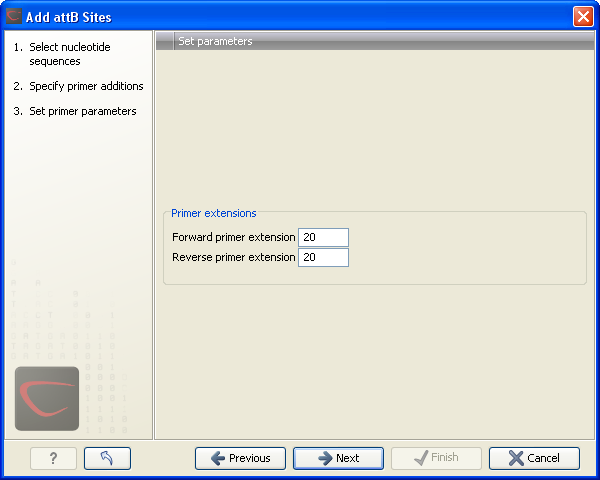
Task: Click the greyed-out Finish button
Action: coord(436,458)
